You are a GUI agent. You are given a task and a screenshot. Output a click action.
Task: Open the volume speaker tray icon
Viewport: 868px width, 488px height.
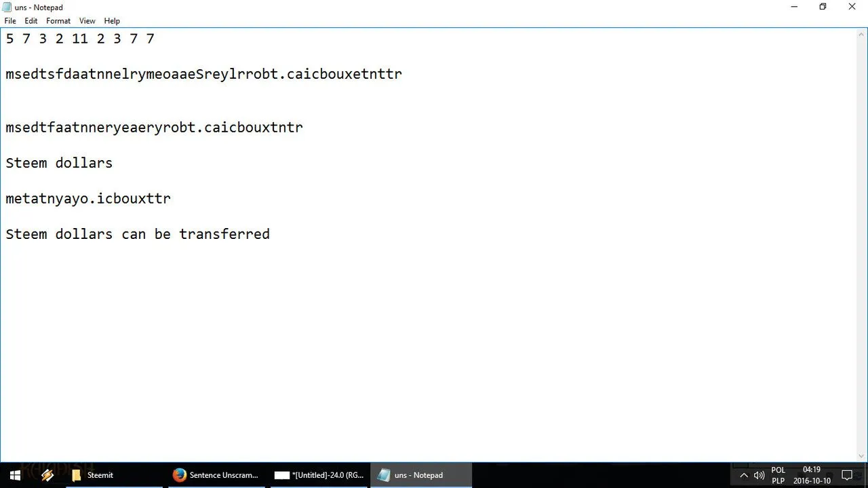click(759, 475)
